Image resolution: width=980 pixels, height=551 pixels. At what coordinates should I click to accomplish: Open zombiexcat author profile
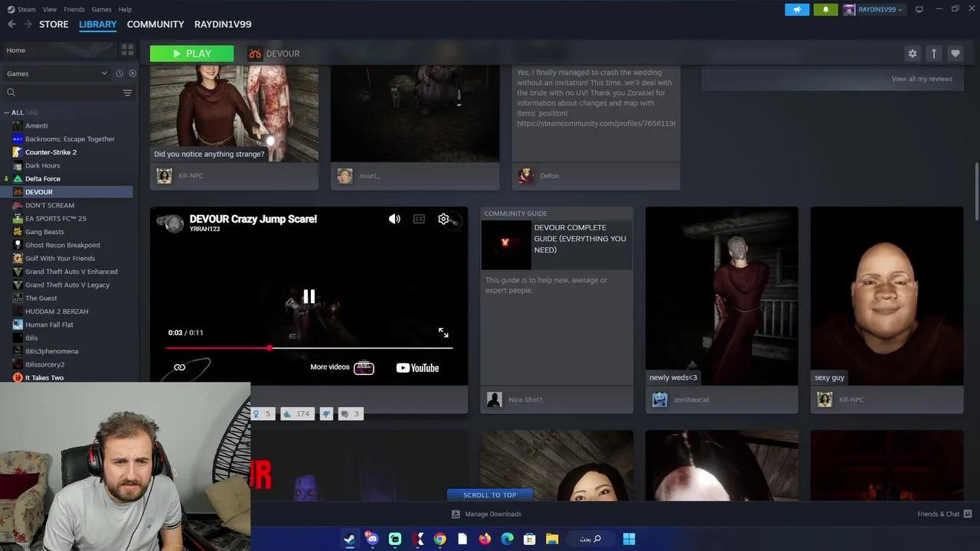[x=691, y=399]
